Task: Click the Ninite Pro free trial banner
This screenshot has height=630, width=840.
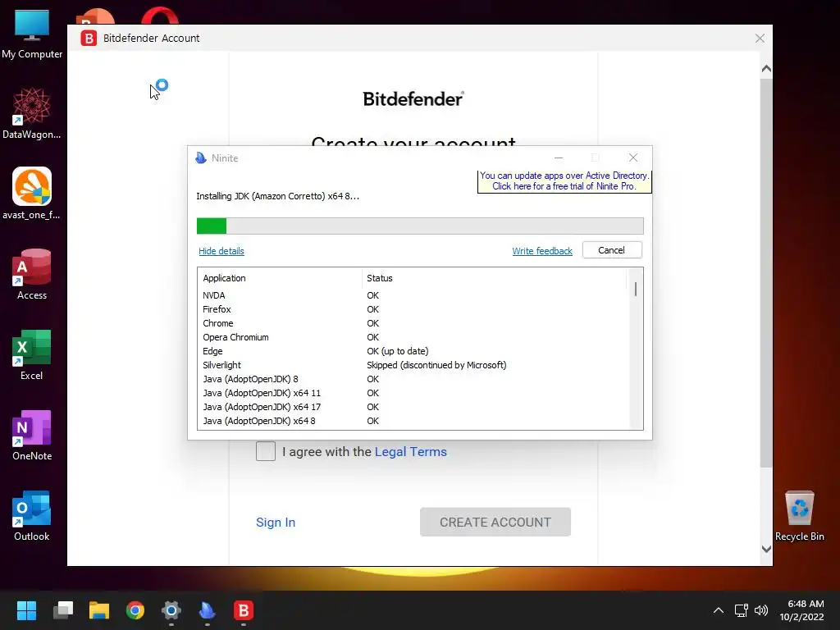Action: click(564, 181)
